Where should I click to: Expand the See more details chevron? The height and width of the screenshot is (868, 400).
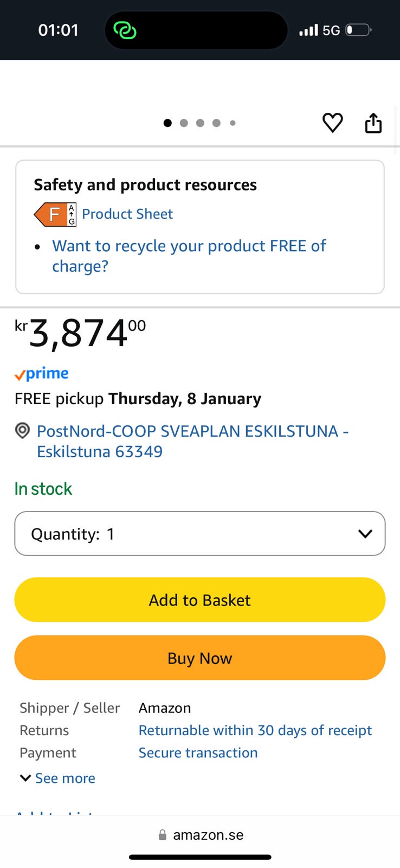25,778
